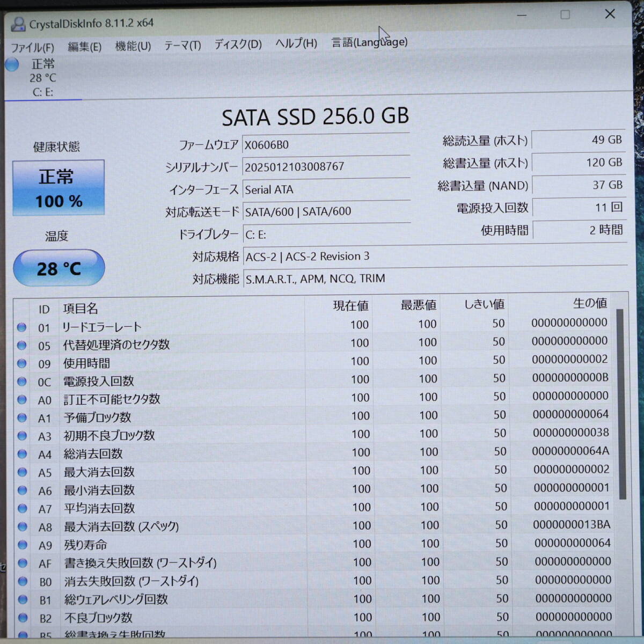Click the status orb for row B1 総ウェアレベリング回数

[23, 600]
